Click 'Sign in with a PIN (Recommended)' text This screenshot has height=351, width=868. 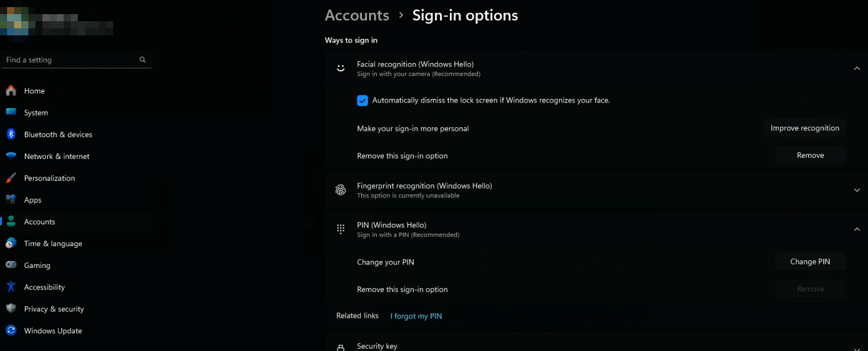point(408,235)
